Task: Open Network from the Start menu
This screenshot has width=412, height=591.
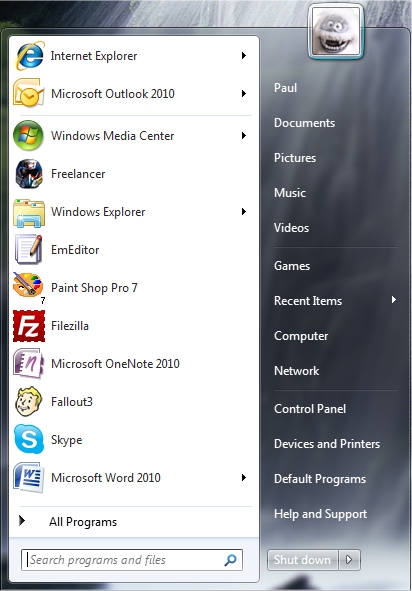Action: (x=296, y=371)
